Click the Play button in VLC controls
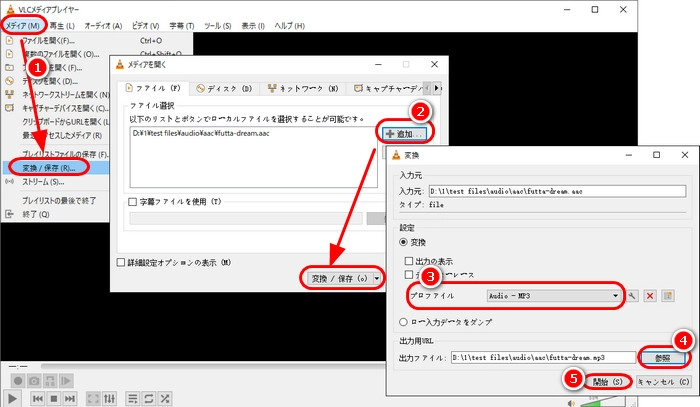700x407 pixels. coord(12,398)
